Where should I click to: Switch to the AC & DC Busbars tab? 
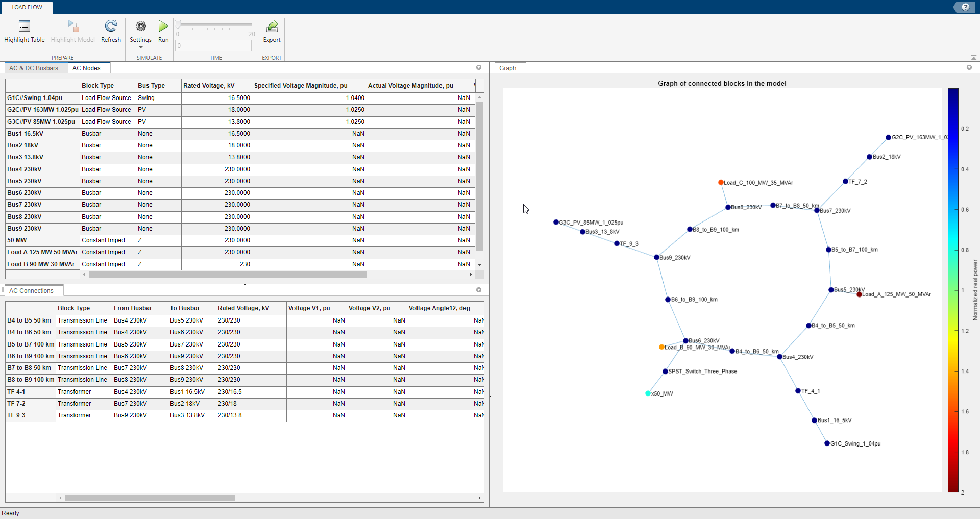[35, 68]
